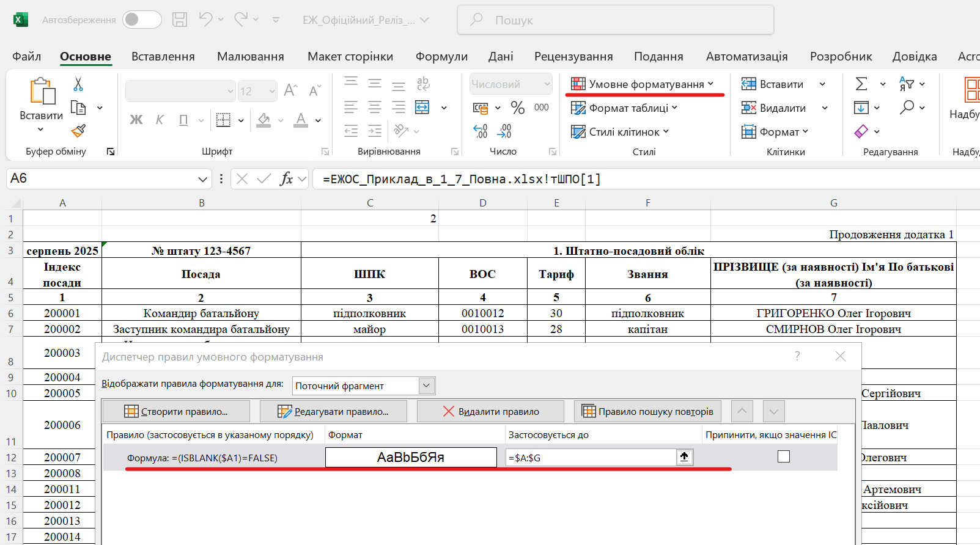980x545 pixels.
Task: Click the AutoSum sigma icon
Action: tap(861, 84)
